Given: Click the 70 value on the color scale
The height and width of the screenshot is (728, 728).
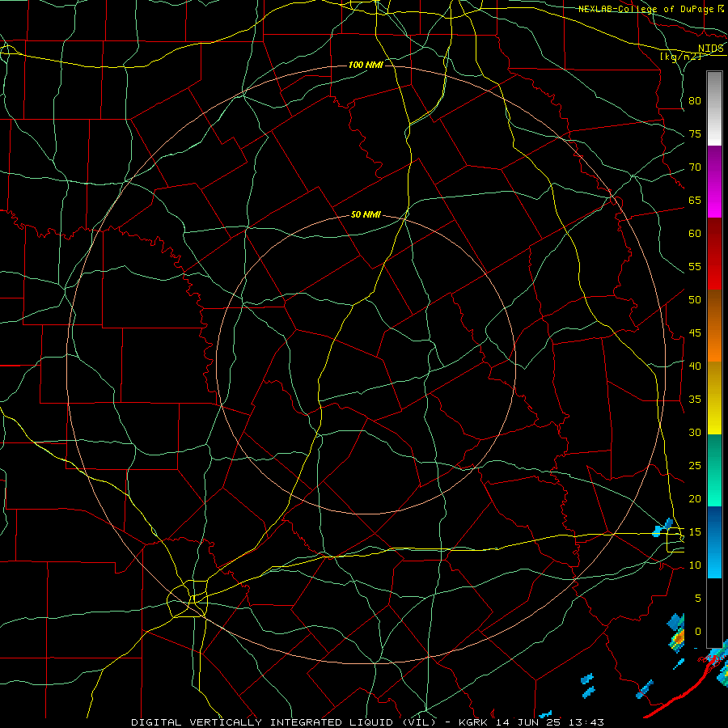Looking at the screenshot, I should point(695,167).
